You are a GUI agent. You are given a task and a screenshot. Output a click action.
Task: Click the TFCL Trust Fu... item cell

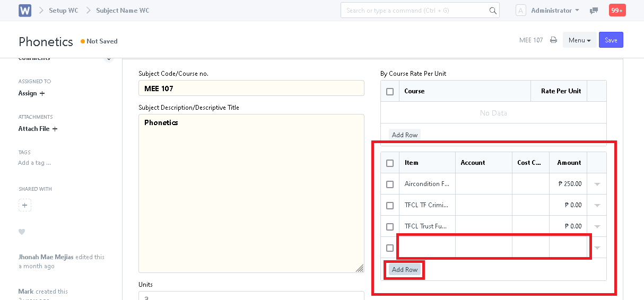click(427, 226)
